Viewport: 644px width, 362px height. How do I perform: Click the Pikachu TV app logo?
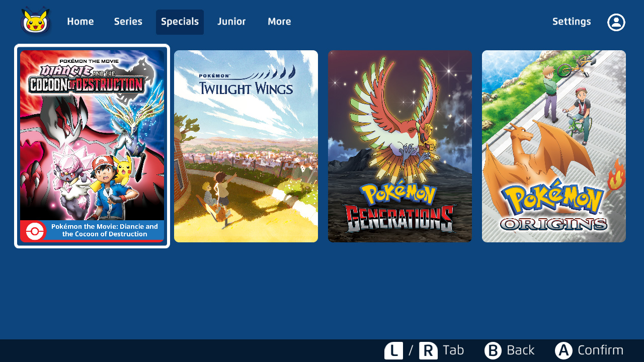coord(34,21)
